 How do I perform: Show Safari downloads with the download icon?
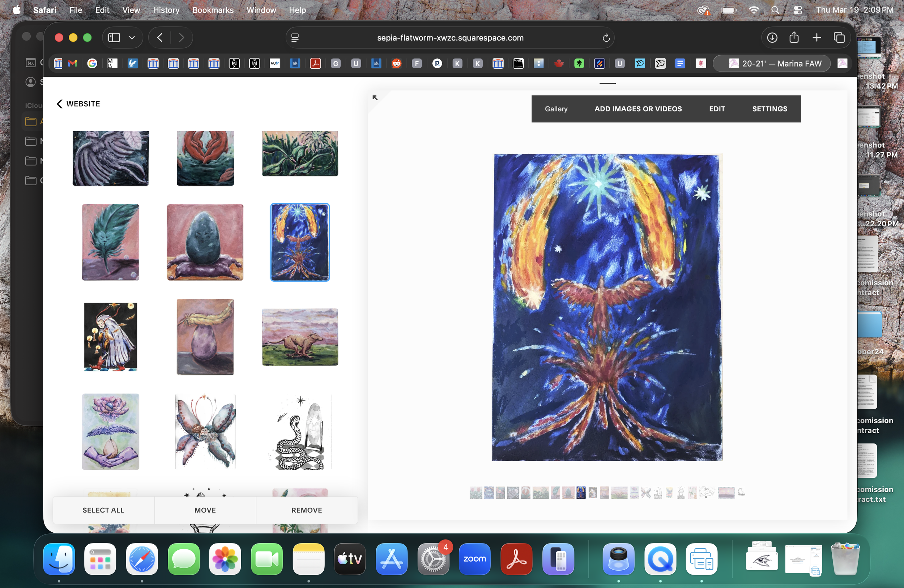pyautogui.click(x=772, y=37)
